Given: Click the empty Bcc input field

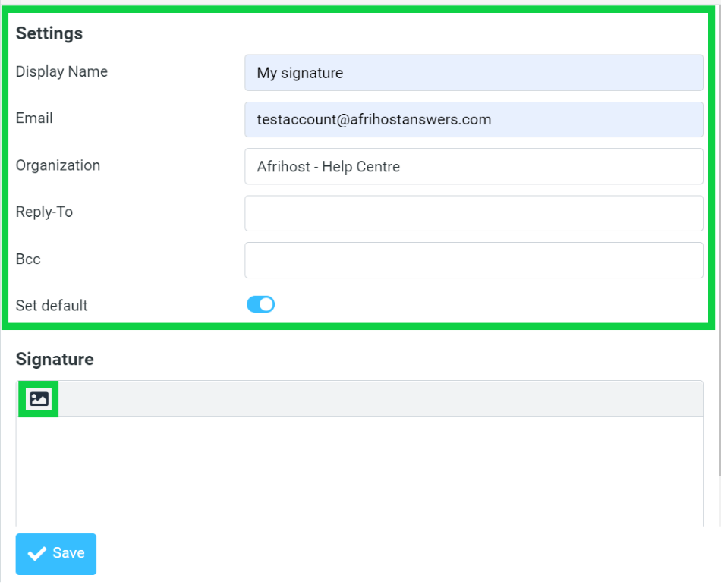Looking at the screenshot, I should (474, 260).
